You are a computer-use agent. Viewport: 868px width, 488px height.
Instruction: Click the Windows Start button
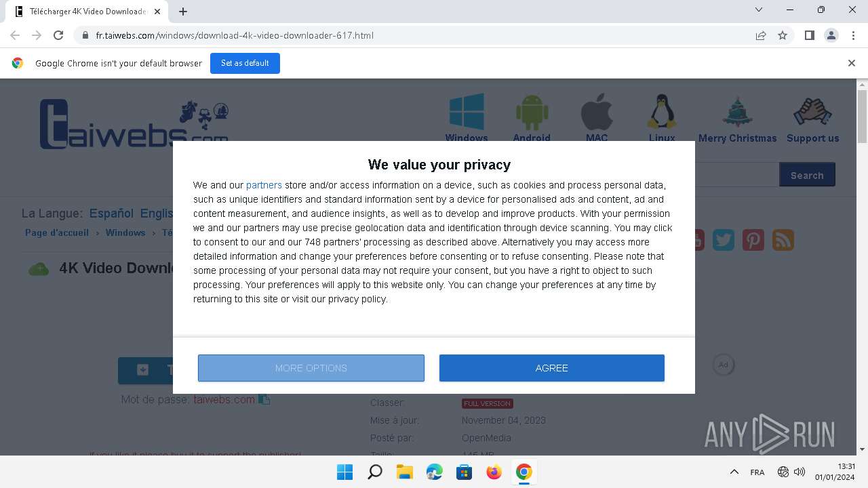coord(345,472)
